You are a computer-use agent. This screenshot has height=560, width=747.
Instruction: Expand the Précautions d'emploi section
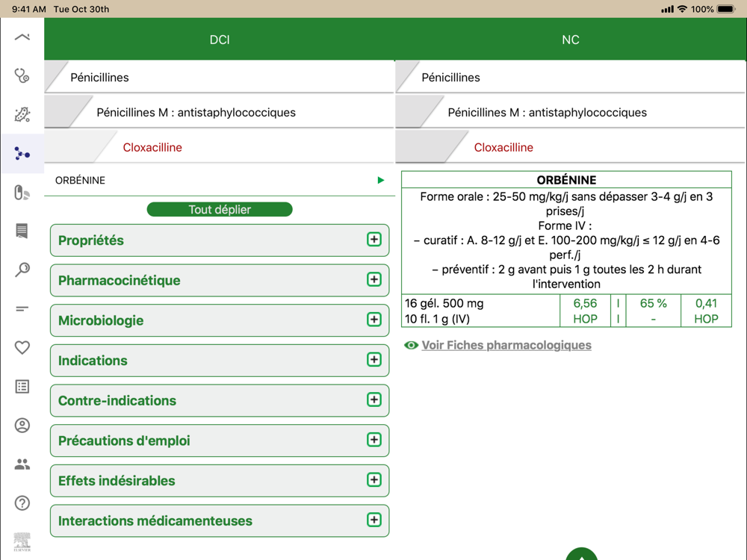[220, 441]
